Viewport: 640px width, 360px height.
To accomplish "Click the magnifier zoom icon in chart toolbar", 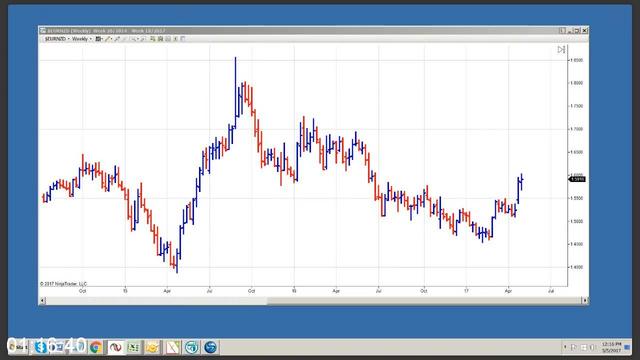I will [x=133, y=39].
